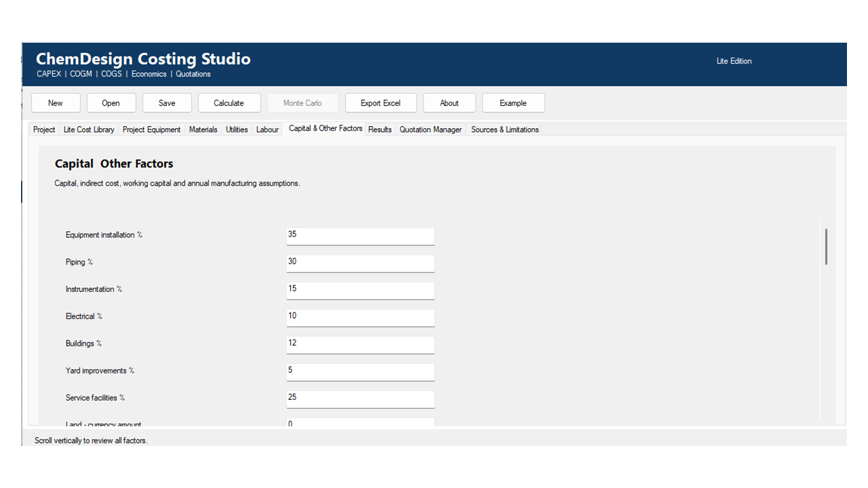
Task: Click the ChemDesign Costing Studio title
Action: point(143,59)
